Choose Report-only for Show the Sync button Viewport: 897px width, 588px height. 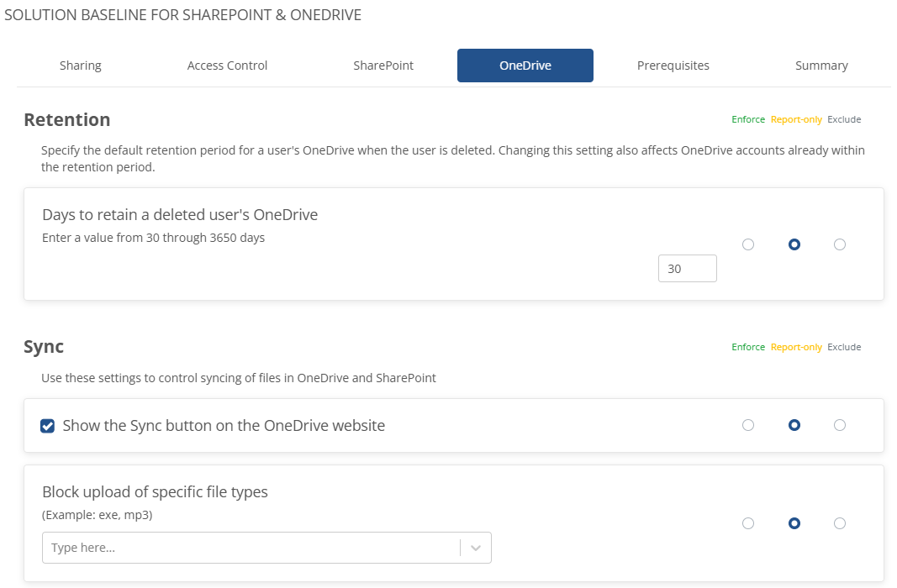794,425
